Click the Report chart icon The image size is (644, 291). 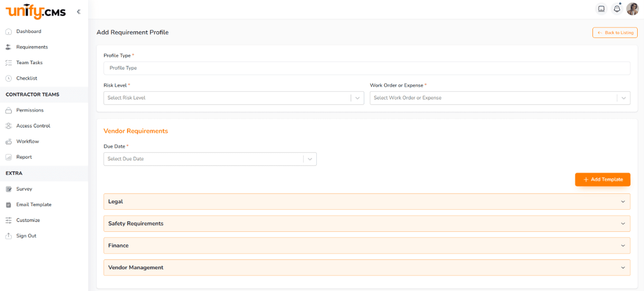point(8,157)
